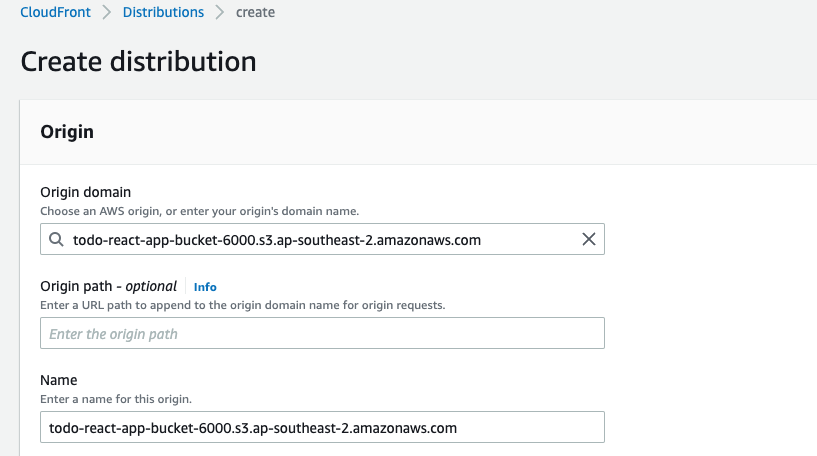Viewport: 817px width, 456px height.
Task: Click the Origin domain field label
Action: [85, 192]
